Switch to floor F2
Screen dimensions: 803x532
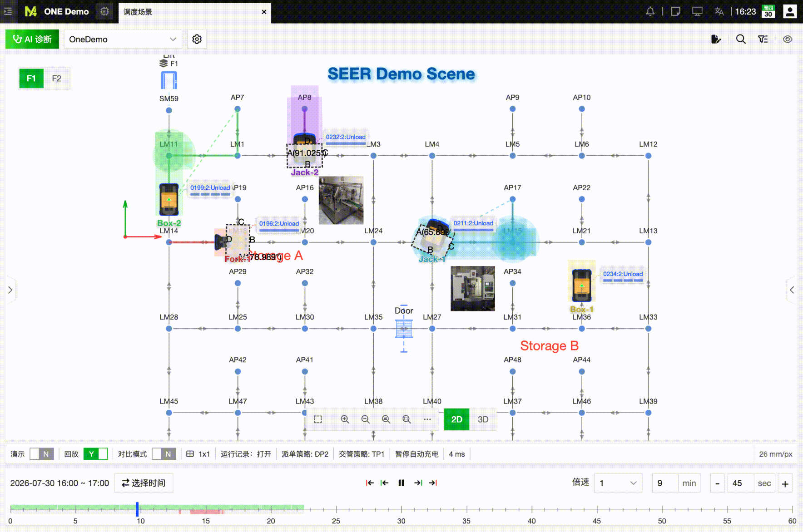[56, 79]
